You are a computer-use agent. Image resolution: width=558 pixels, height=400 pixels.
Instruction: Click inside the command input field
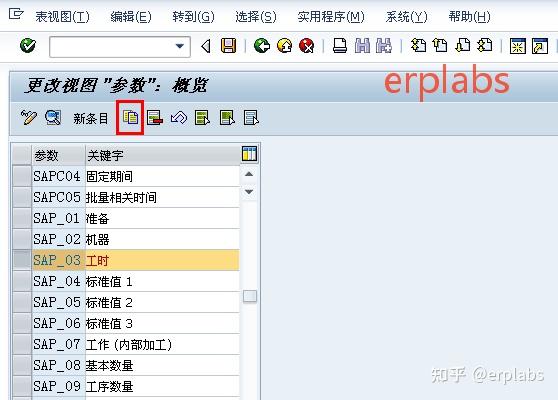click(x=112, y=46)
